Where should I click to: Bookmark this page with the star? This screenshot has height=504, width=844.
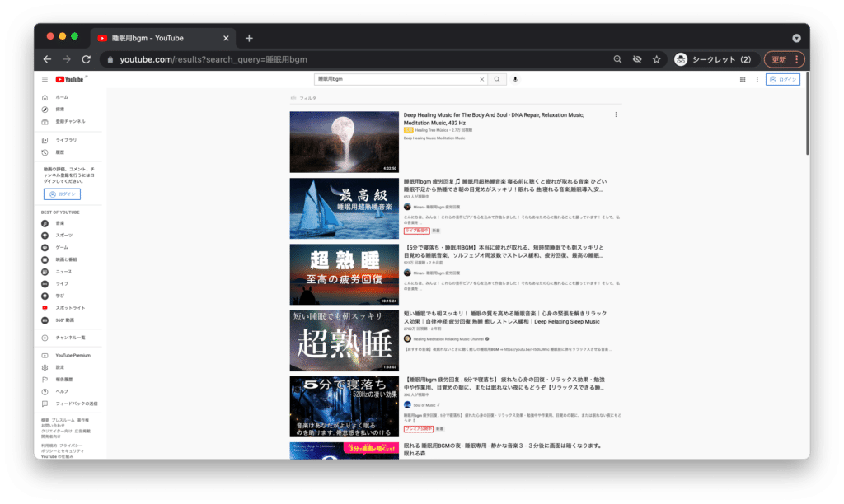coord(657,59)
